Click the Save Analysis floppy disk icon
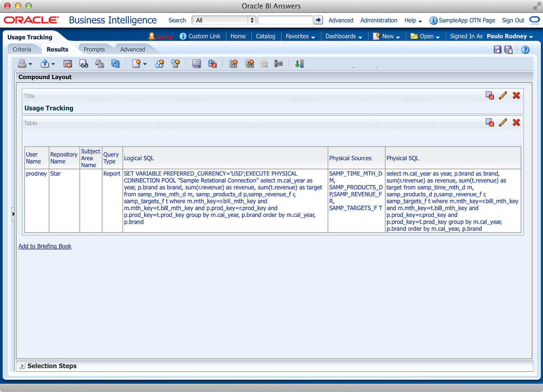 coord(498,50)
